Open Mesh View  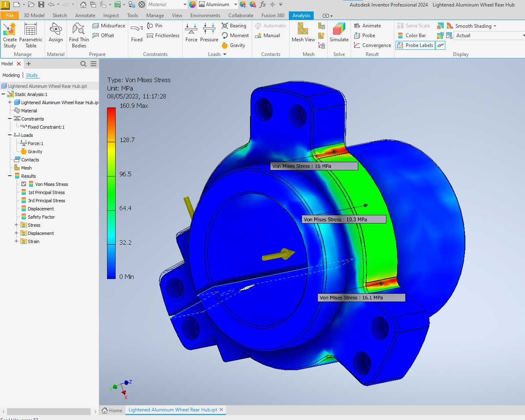pos(303,33)
